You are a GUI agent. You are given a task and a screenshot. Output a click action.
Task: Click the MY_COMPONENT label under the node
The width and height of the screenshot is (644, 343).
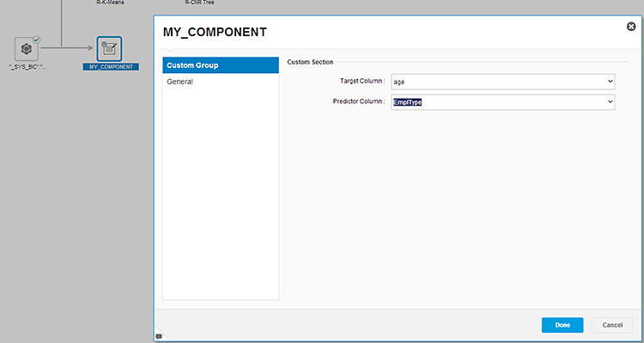111,67
